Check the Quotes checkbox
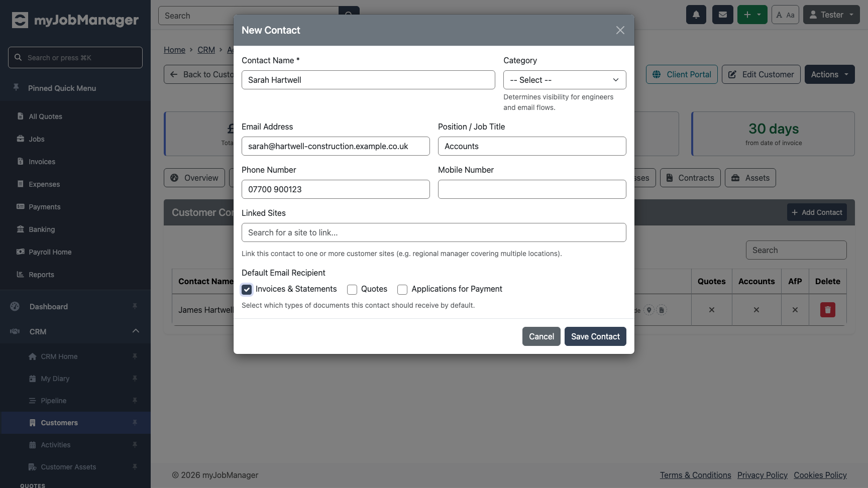 click(x=352, y=289)
